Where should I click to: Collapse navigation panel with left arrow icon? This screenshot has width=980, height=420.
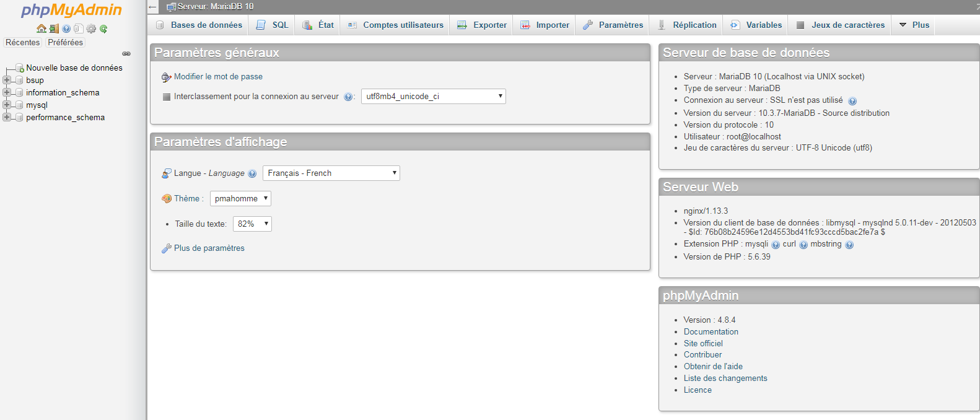point(153,7)
